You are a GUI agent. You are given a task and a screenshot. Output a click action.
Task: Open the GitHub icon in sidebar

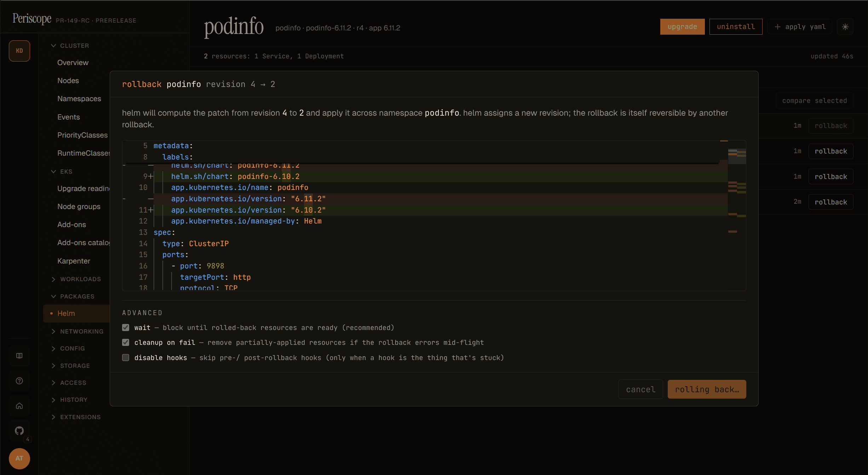19,430
